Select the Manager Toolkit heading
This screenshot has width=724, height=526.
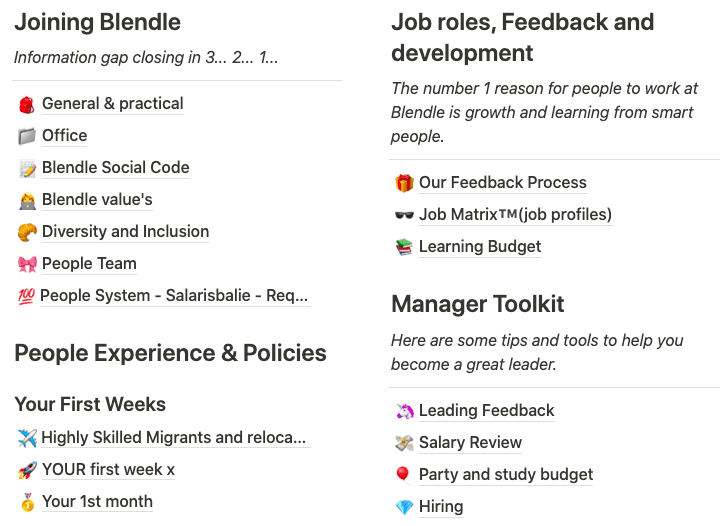(477, 304)
